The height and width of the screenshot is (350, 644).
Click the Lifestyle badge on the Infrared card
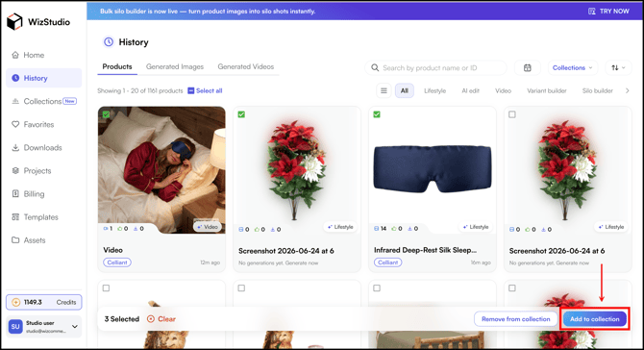pos(476,227)
